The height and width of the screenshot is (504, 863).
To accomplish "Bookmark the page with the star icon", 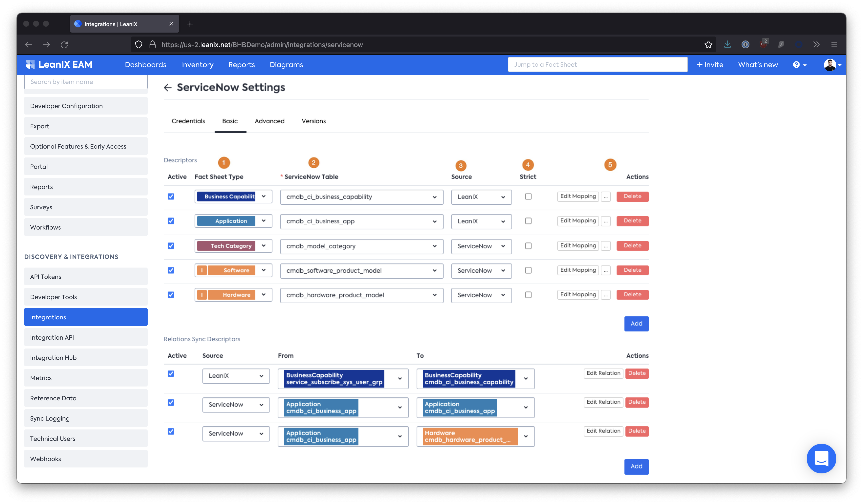I will pyautogui.click(x=708, y=44).
